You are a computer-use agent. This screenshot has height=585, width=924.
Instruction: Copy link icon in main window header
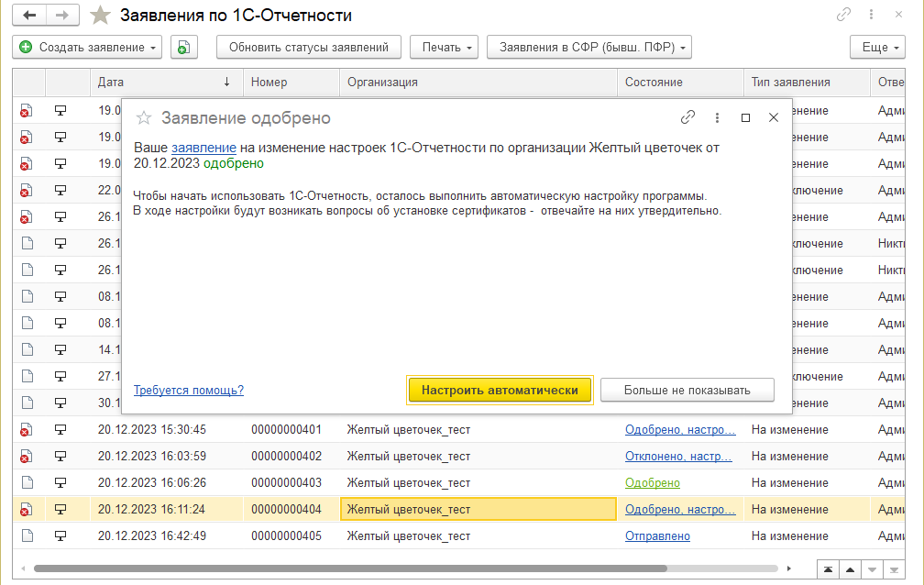844,15
